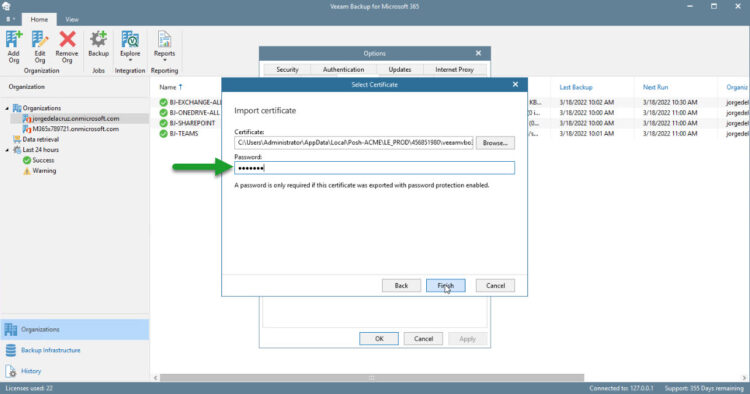Click the Certificate file path field

pos(353,142)
